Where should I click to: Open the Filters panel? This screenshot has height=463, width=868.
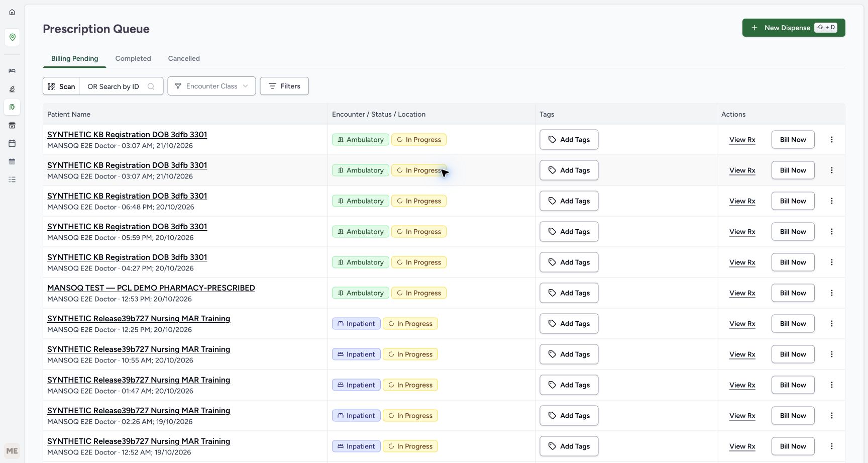[x=284, y=86]
